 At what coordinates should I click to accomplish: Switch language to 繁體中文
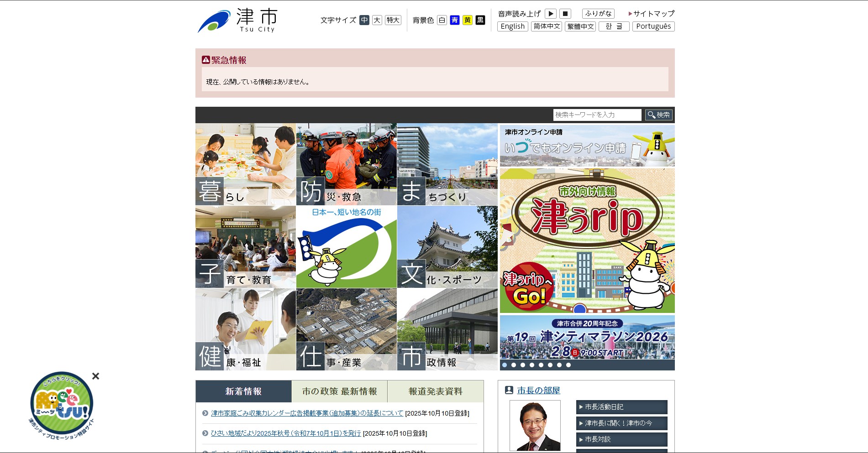pyautogui.click(x=580, y=26)
